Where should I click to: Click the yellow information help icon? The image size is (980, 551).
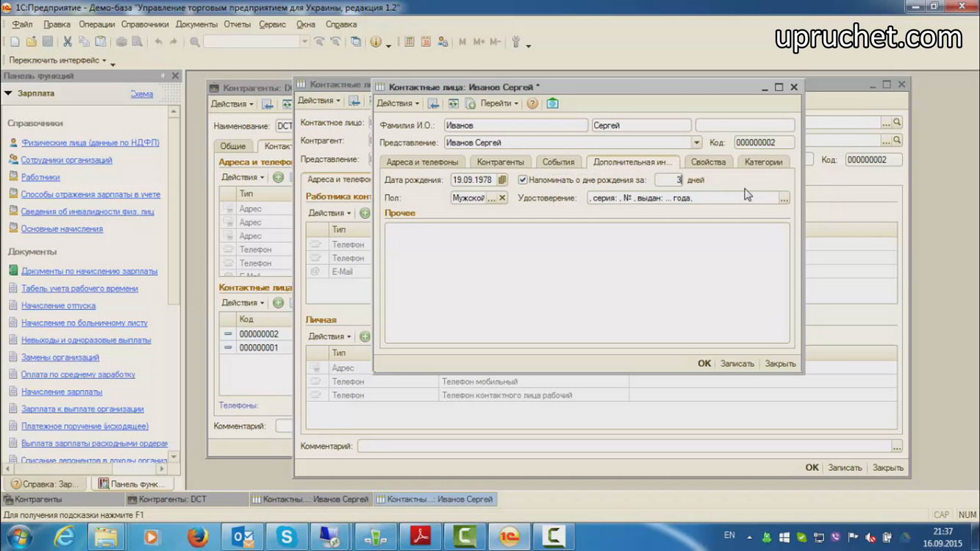(x=376, y=42)
